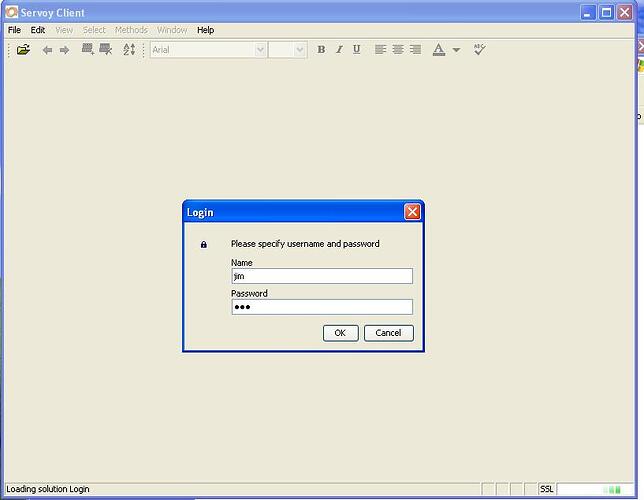Click the new record toolbar icon
This screenshot has width=644, height=500.
87,49
